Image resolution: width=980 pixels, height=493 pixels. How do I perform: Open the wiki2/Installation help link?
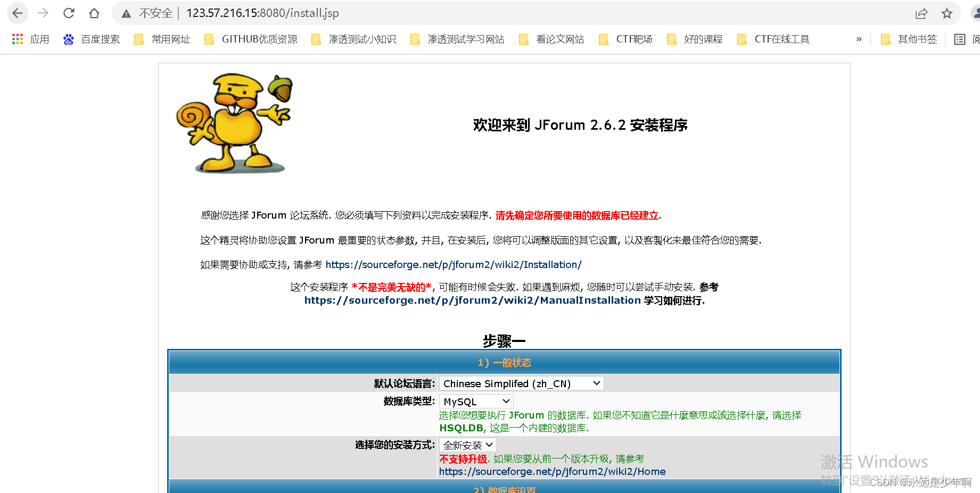(x=454, y=264)
